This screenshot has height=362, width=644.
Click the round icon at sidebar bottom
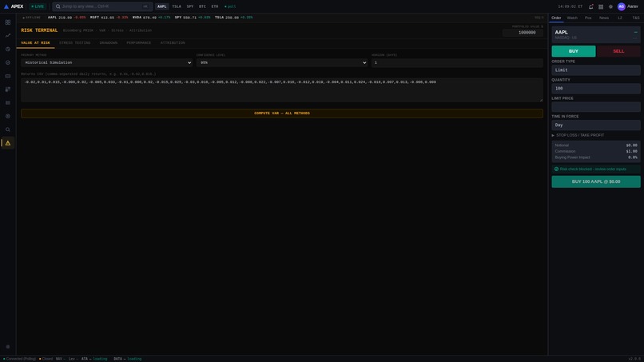click(x=8, y=347)
